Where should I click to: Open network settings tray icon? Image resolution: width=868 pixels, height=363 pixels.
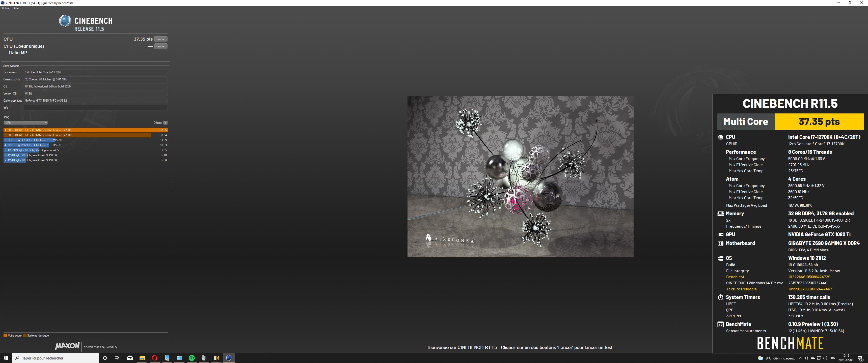819,358
